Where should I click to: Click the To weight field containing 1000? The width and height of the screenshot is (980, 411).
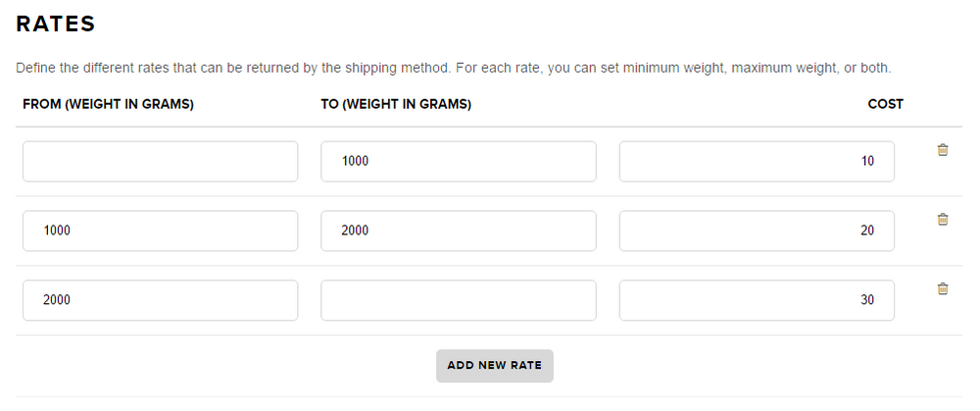[x=458, y=162]
